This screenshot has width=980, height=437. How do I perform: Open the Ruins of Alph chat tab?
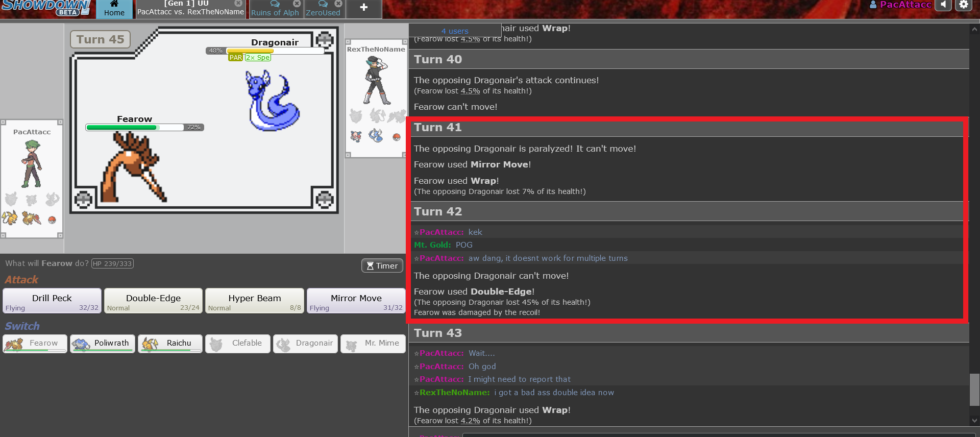point(275,9)
